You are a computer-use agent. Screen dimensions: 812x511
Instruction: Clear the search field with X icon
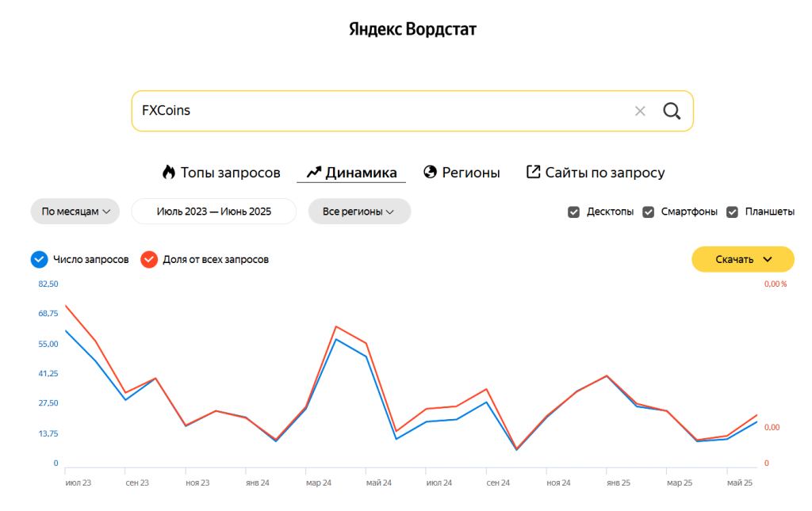pyautogui.click(x=640, y=111)
